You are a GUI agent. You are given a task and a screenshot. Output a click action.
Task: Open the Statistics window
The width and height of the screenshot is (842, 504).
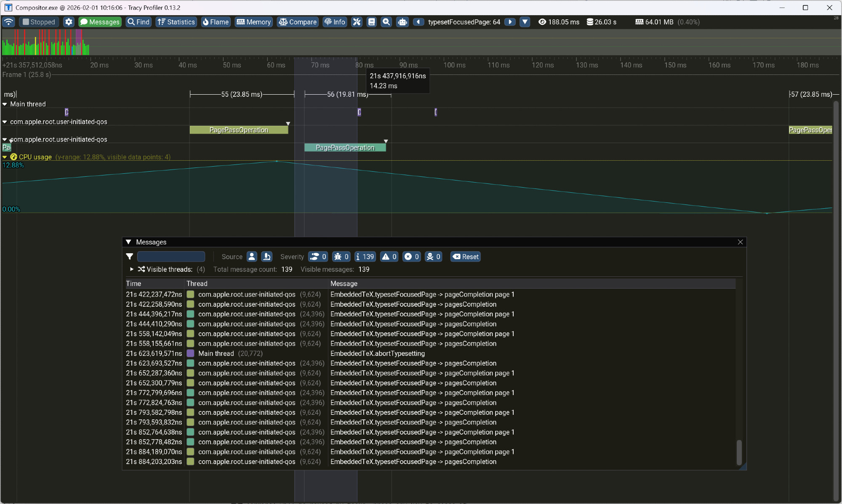176,22
